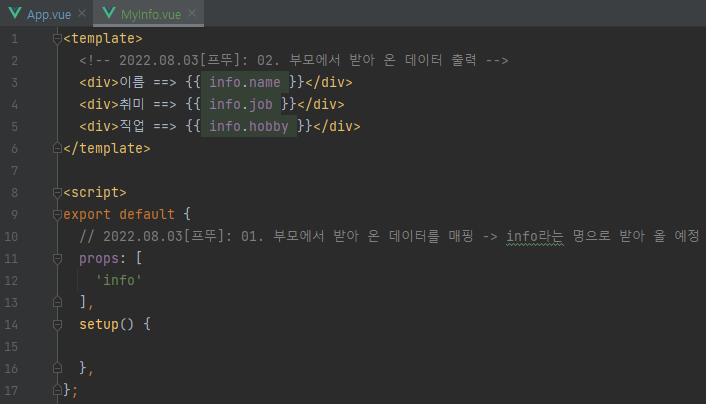Click line number 7 in the gutter
The width and height of the screenshot is (706, 404).
(x=15, y=171)
